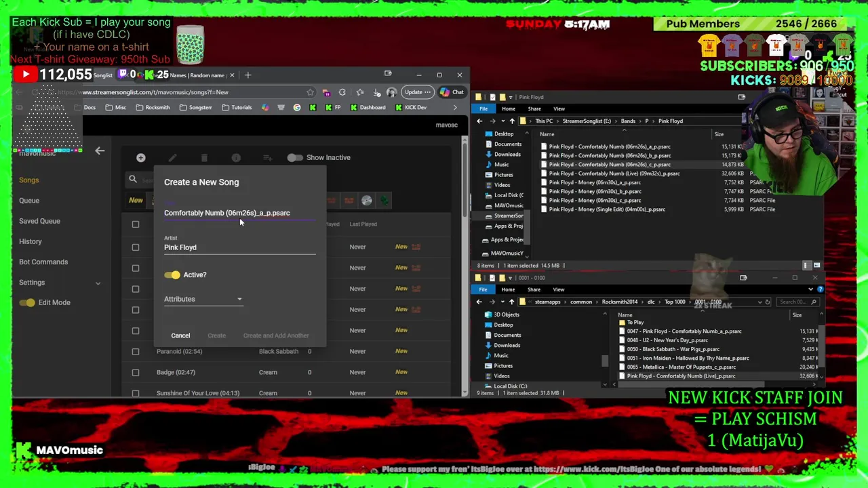Screen dimensions: 868x488
Task: Check the Sunshine Of Your Love row checkbox
Action: click(136, 393)
